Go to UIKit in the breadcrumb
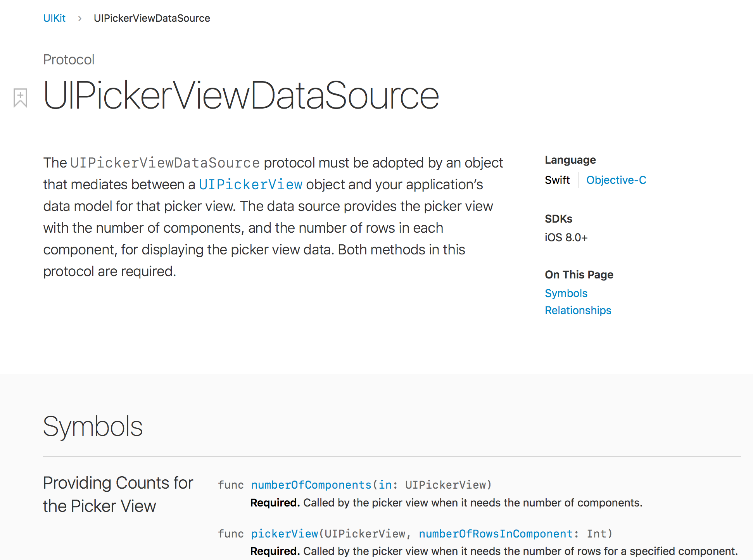753x560 pixels. click(x=54, y=18)
